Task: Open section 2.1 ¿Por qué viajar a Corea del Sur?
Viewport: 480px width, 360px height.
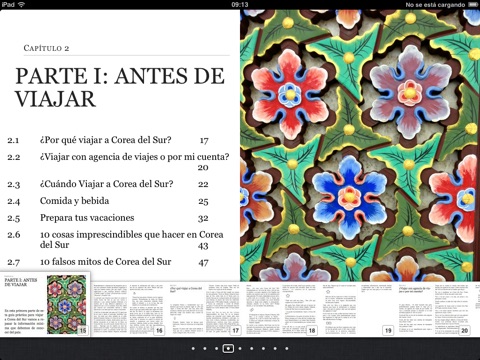Action: click(108, 140)
